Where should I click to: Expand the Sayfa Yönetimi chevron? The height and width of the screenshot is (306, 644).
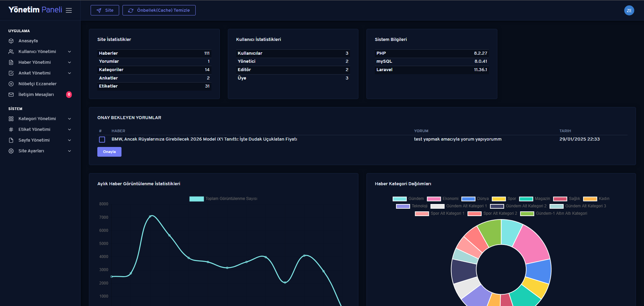[x=69, y=140]
